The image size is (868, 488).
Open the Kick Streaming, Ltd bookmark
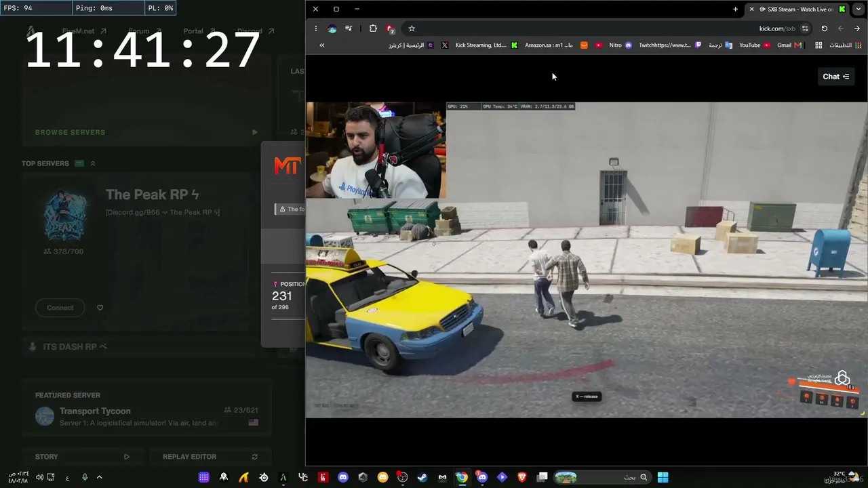click(486, 45)
